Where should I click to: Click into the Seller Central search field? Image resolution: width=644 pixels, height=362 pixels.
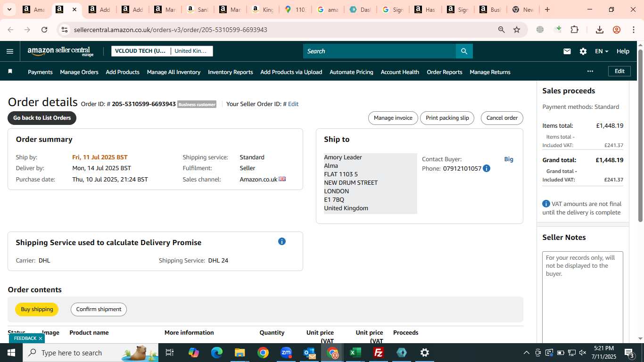point(380,51)
